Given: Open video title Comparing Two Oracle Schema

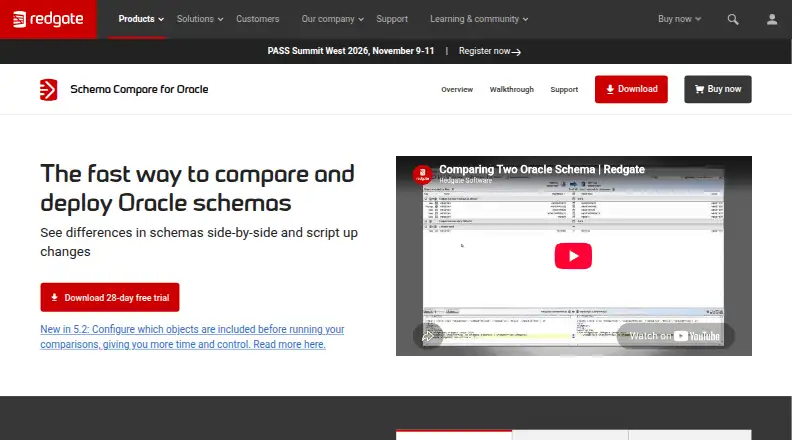Looking at the screenshot, I should click(x=542, y=169).
